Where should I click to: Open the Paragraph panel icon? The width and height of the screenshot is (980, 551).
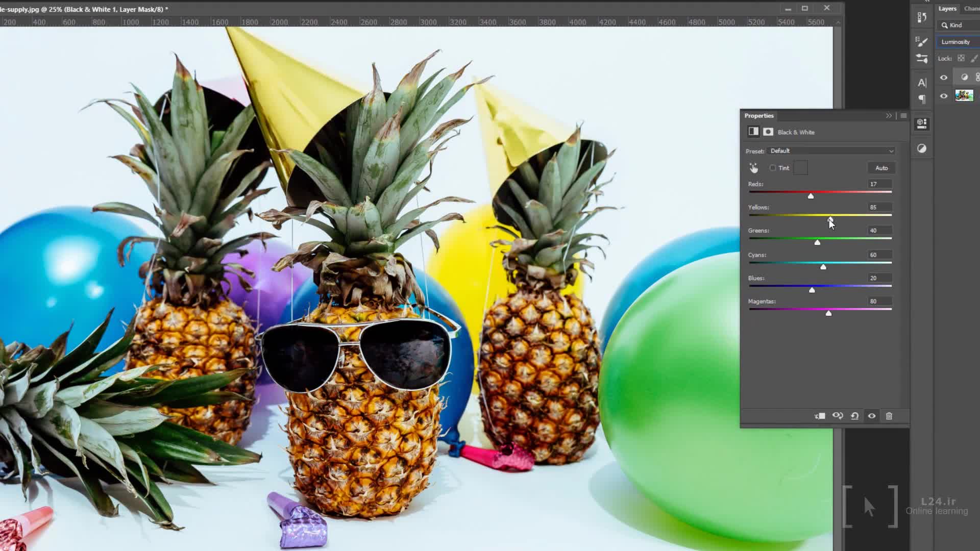922,99
